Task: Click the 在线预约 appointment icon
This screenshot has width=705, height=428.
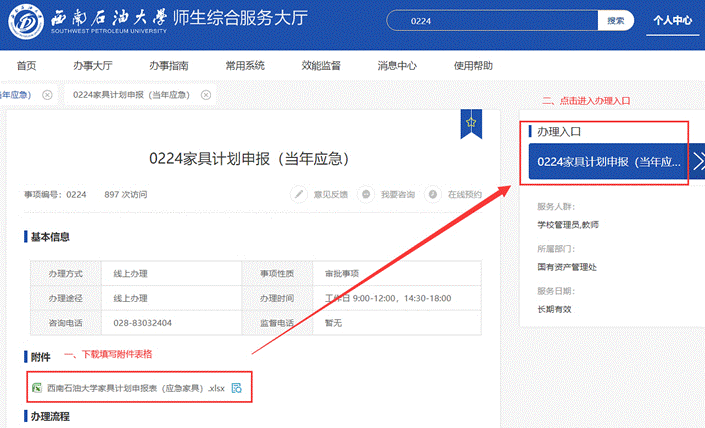Action: pyautogui.click(x=433, y=194)
